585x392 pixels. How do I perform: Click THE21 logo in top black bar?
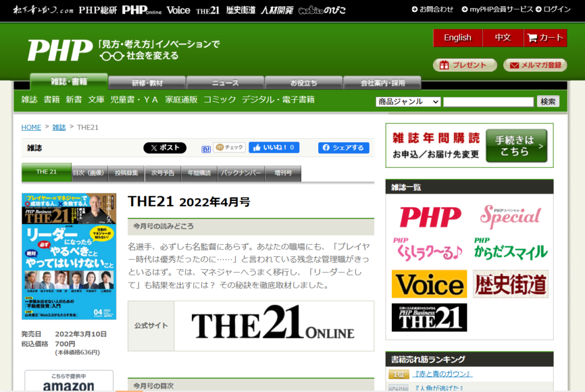208,10
